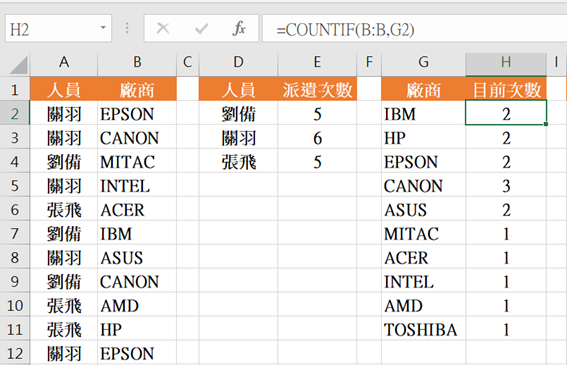The image size is (567, 365).
Task: Click cell D1 header 人員
Action: [238, 90]
